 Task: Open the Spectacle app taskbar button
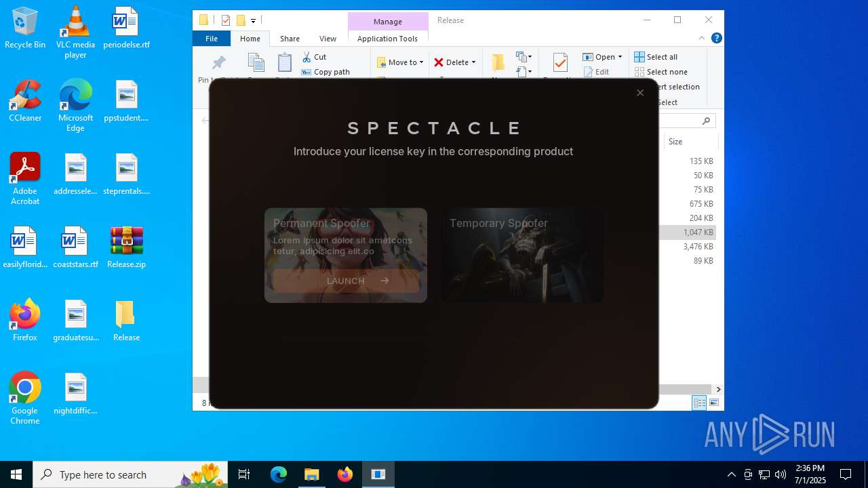click(x=378, y=474)
